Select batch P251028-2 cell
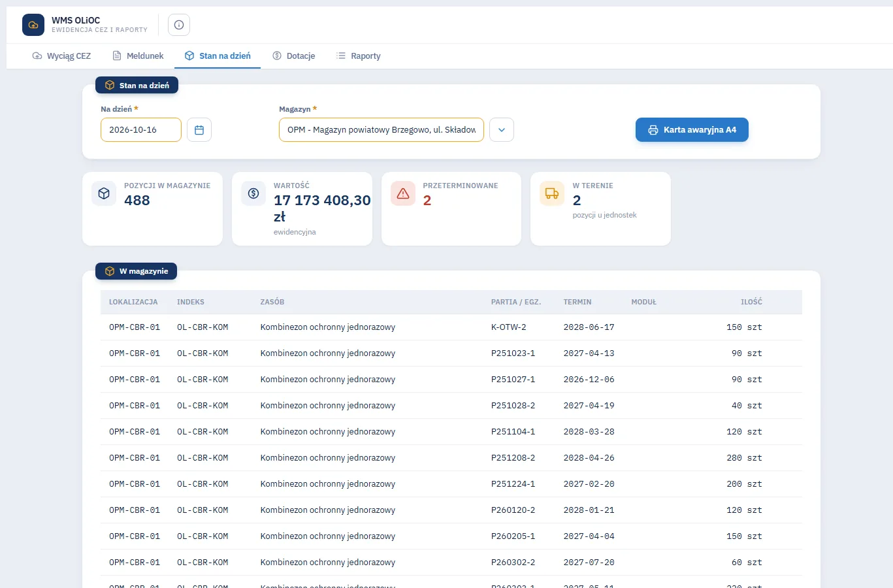Screen dimensions: 893x588 (513, 406)
